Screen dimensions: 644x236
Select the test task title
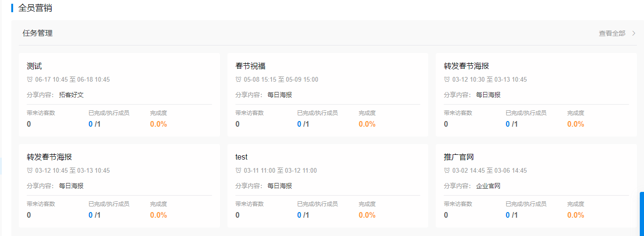pyautogui.click(x=241, y=157)
